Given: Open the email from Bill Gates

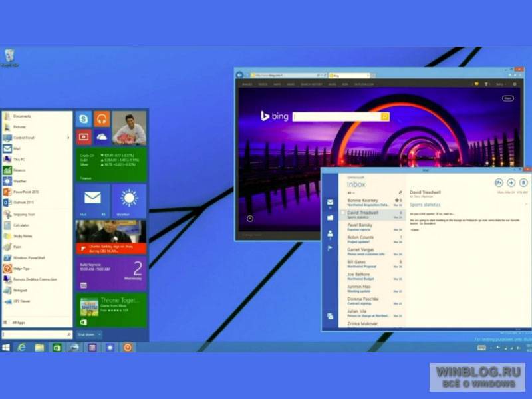Looking at the screenshot, I should click(x=372, y=264).
